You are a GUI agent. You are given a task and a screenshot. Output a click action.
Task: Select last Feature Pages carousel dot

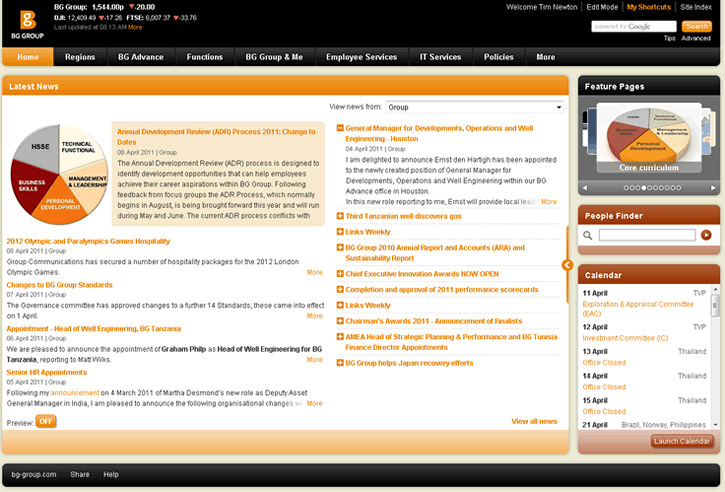click(679, 188)
